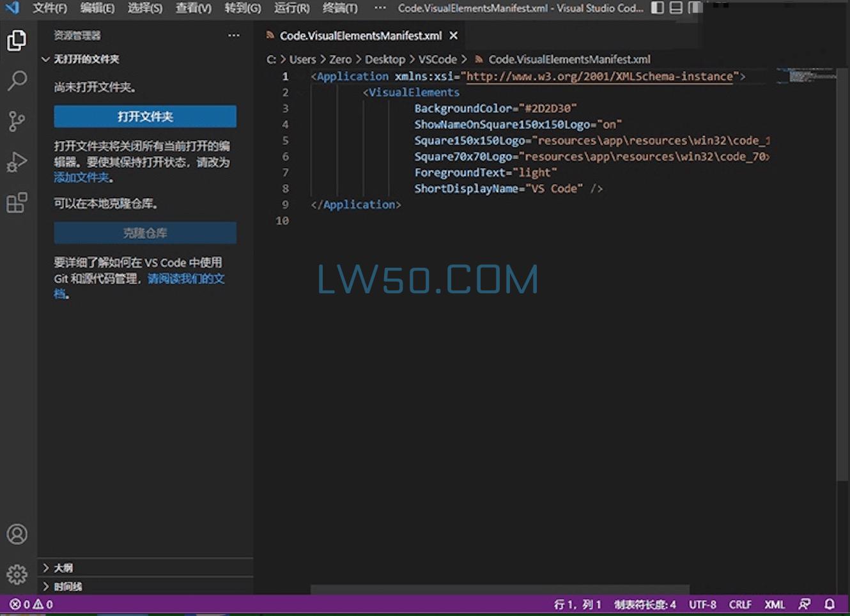Click line number 1 in gutter
850x616 pixels.
285,76
